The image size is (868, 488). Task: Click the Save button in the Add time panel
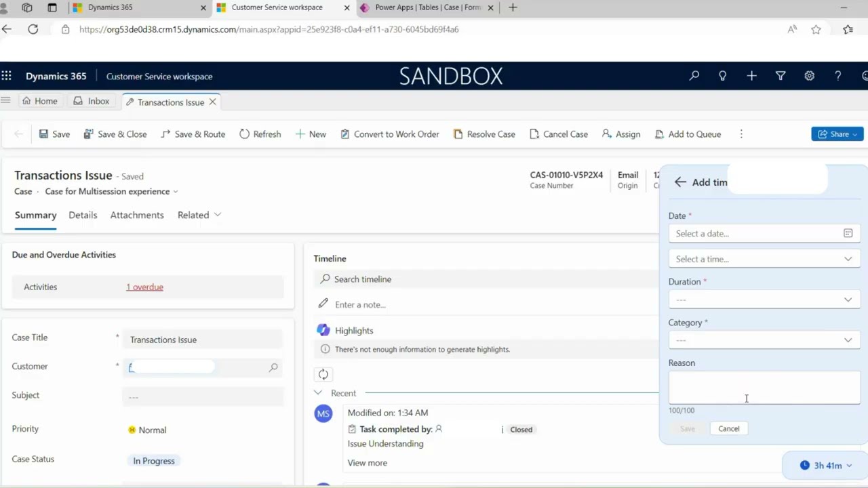(x=687, y=428)
